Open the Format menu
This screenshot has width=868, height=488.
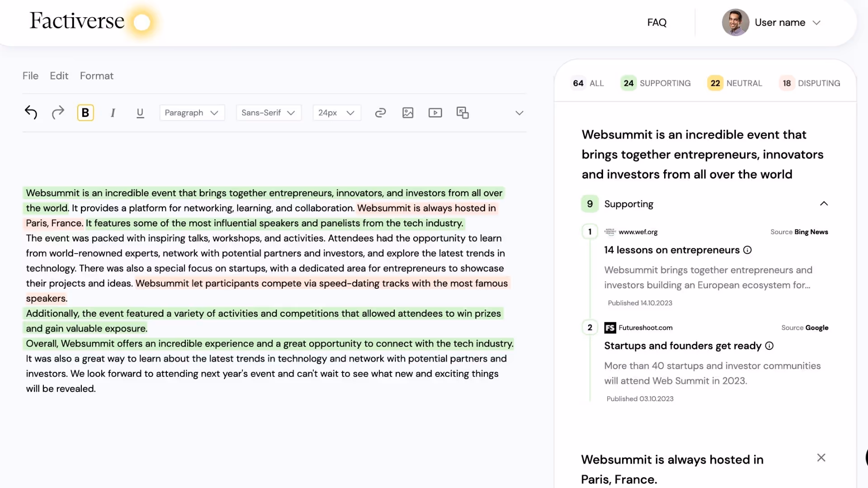coord(97,76)
